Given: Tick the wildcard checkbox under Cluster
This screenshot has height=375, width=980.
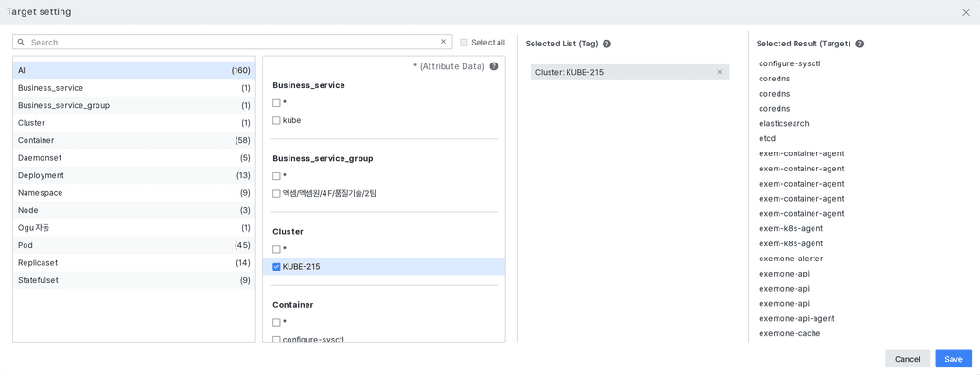Looking at the screenshot, I should (x=276, y=249).
